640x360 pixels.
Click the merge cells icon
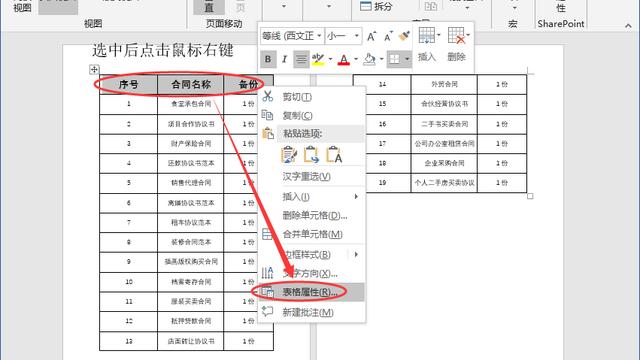pos(267,234)
